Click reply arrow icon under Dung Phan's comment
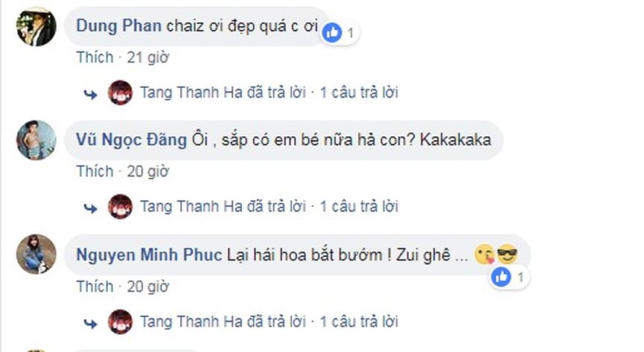644x352 pixels. 91,93
